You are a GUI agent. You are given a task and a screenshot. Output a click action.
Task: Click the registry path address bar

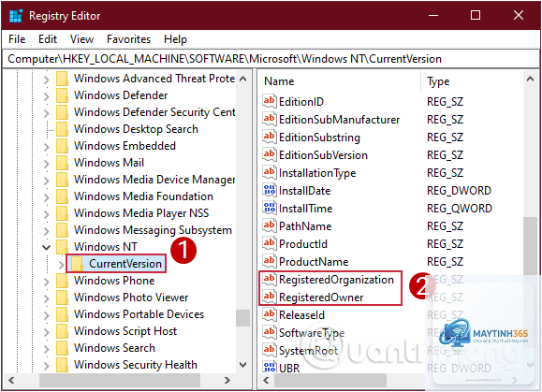pos(271,59)
